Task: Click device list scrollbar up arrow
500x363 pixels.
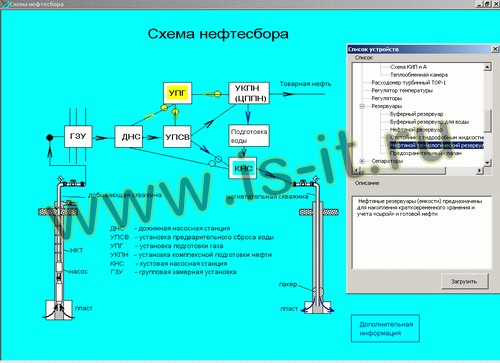Action: (487, 67)
